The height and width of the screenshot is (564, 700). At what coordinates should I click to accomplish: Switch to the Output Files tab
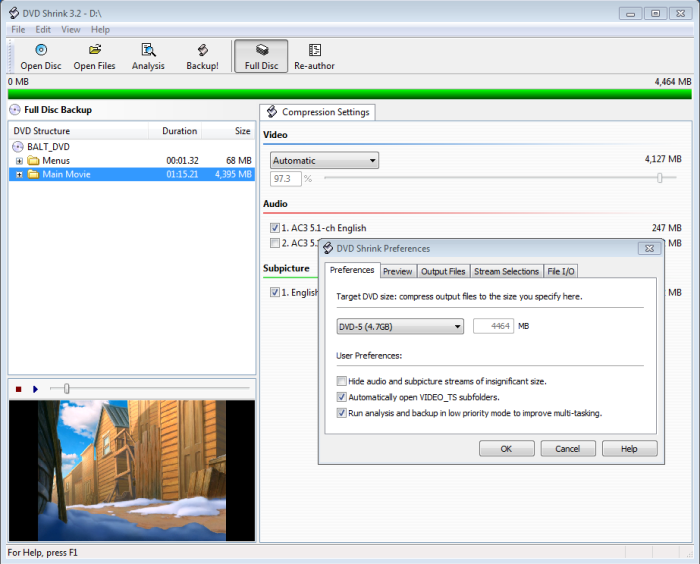coord(443,272)
